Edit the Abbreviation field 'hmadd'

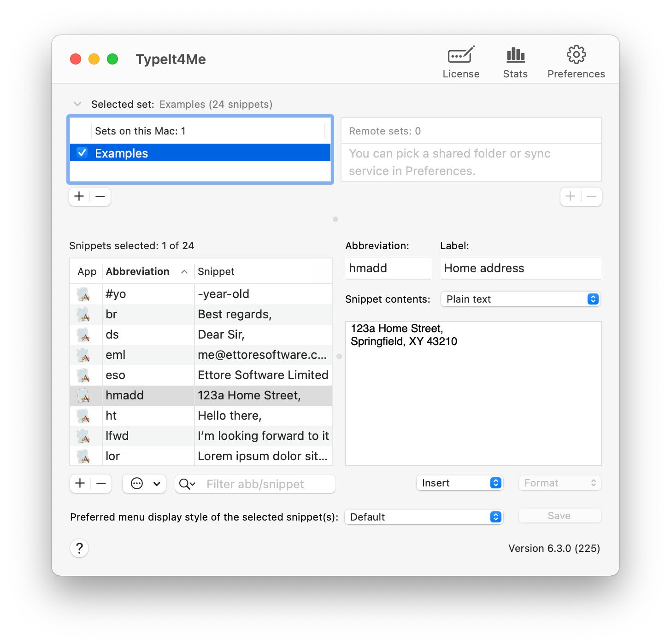388,268
